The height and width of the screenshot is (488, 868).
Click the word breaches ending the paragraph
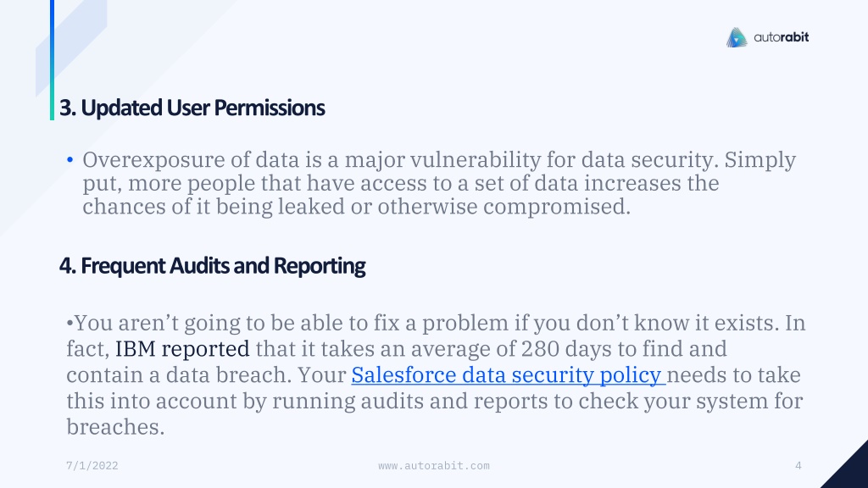(115, 427)
